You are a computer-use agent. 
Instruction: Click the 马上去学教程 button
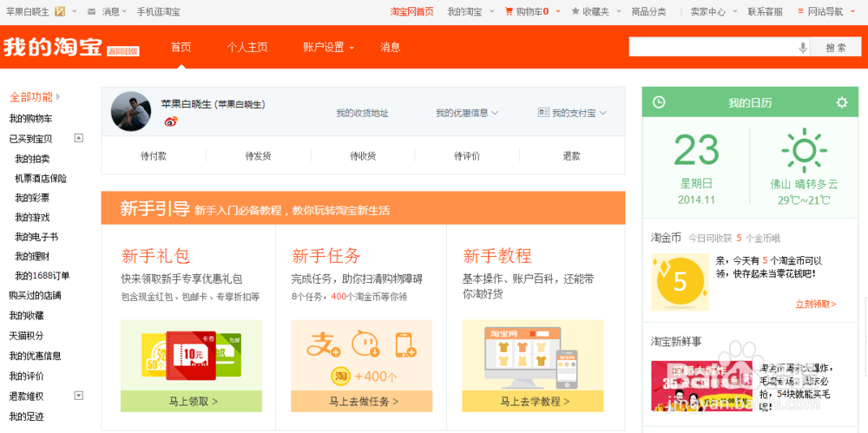(x=533, y=402)
